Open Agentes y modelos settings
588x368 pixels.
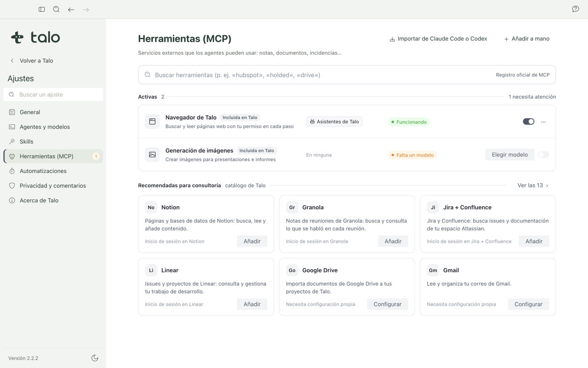pos(53,127)
